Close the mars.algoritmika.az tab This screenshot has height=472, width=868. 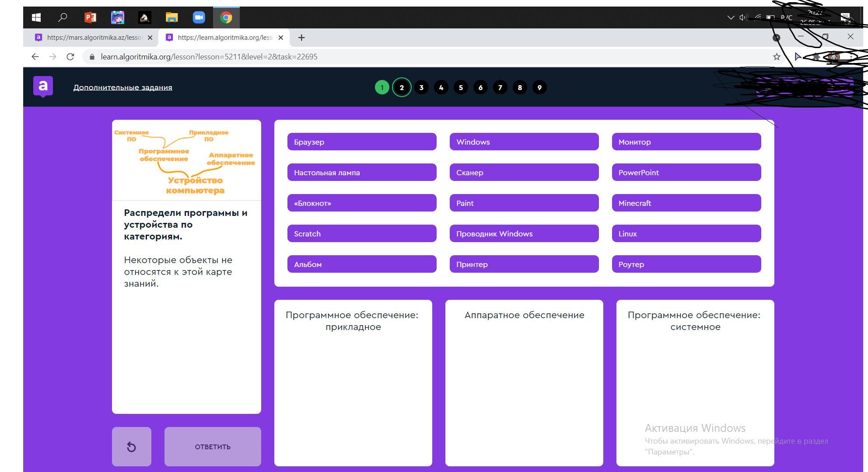coord(150,38)
